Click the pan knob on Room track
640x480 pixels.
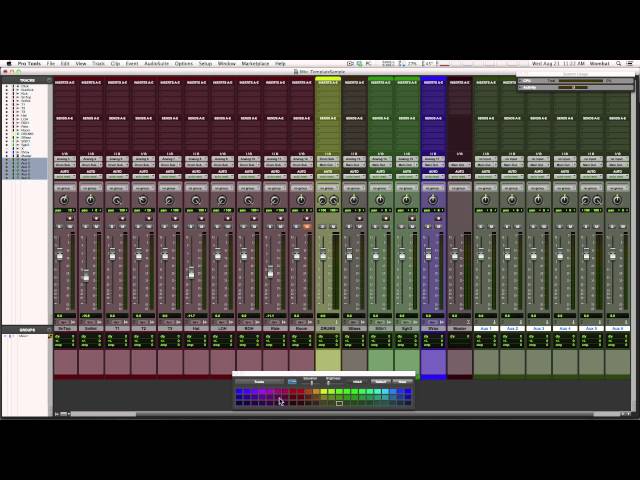[301, 200]
